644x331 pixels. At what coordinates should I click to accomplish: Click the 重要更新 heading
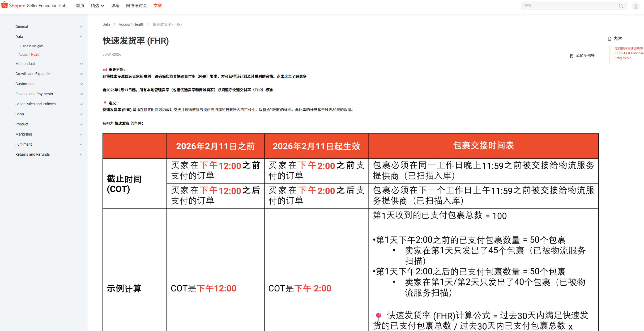[117, 70]
